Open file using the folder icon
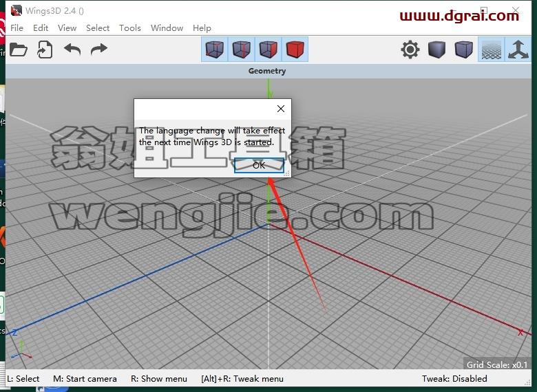The image size is (537, 392). (x=19, y=50)
